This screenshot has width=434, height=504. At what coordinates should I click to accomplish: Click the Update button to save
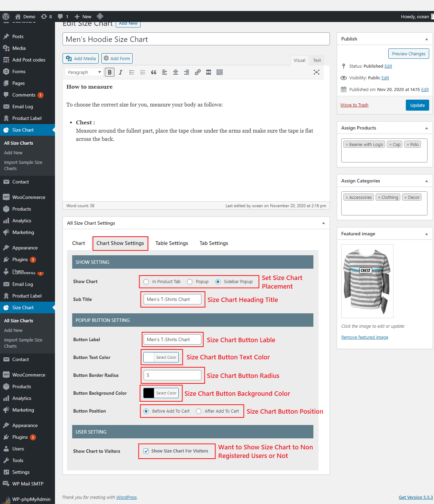click(417, 105)
